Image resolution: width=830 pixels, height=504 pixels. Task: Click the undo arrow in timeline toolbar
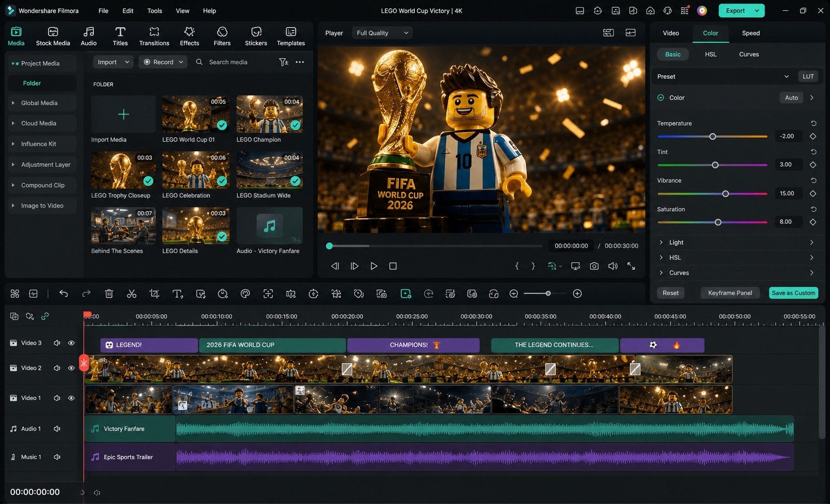[x=63, y=294]
